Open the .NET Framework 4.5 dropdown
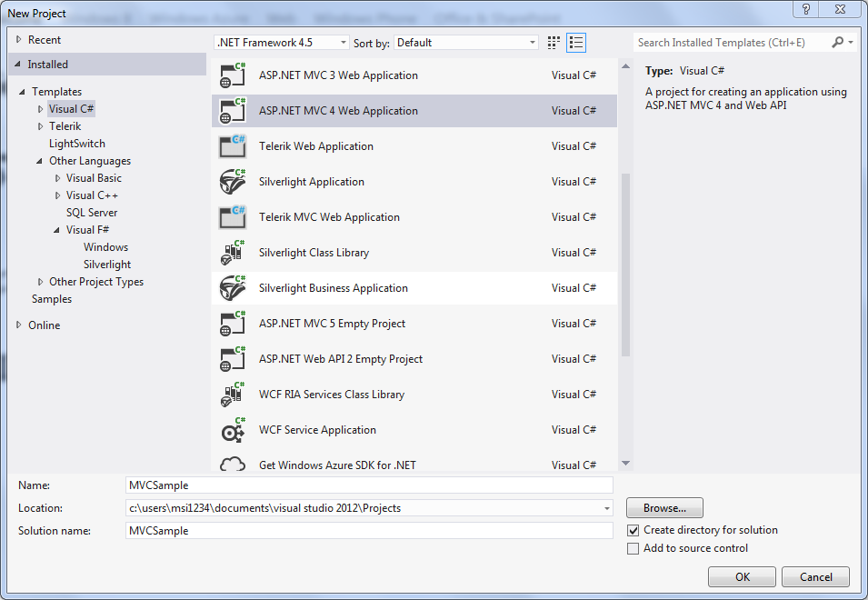 click(x=282, y=43)
